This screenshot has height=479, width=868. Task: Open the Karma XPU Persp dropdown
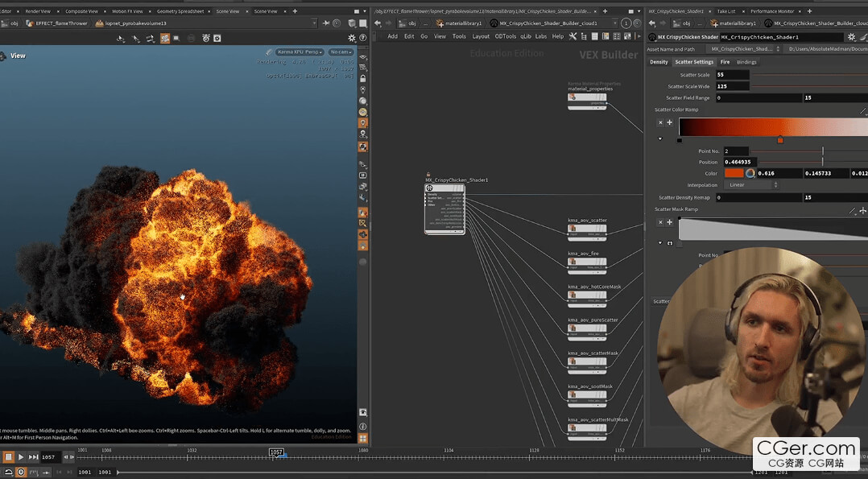coord(300,52)
